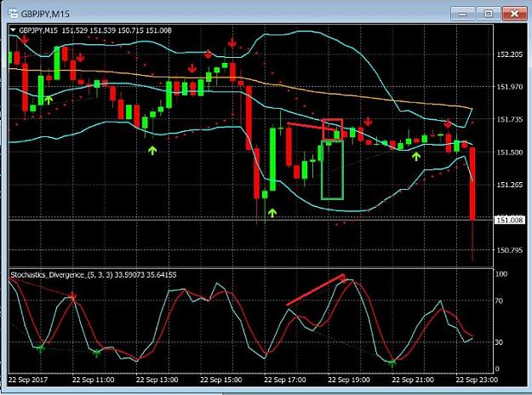Click the stochastic scale value 100
The height and width of the screenshot is (395, 532).
(501, 274)
